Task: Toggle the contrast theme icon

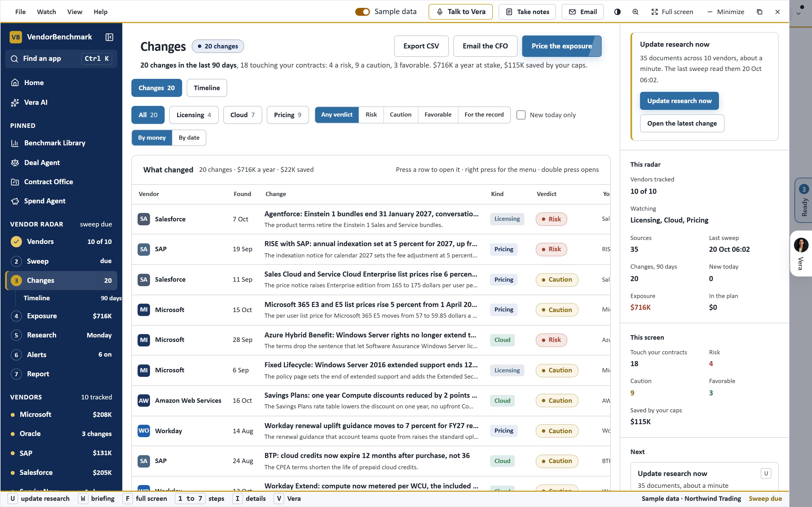Action: 617,12
